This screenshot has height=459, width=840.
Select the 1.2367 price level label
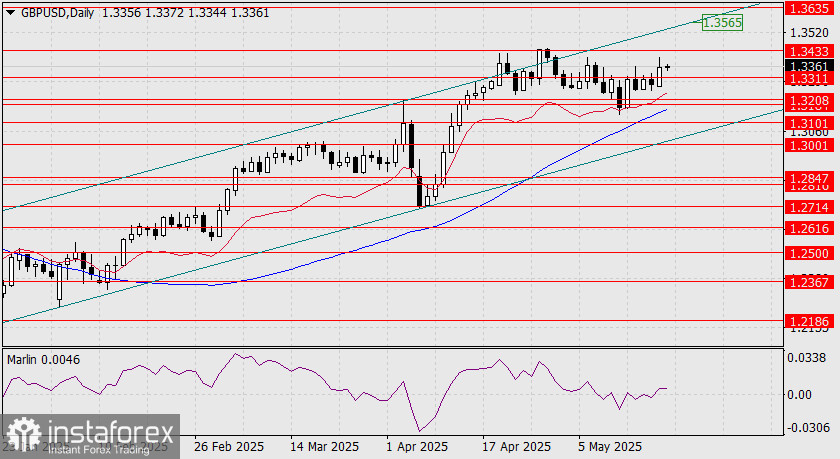(809, 282)
